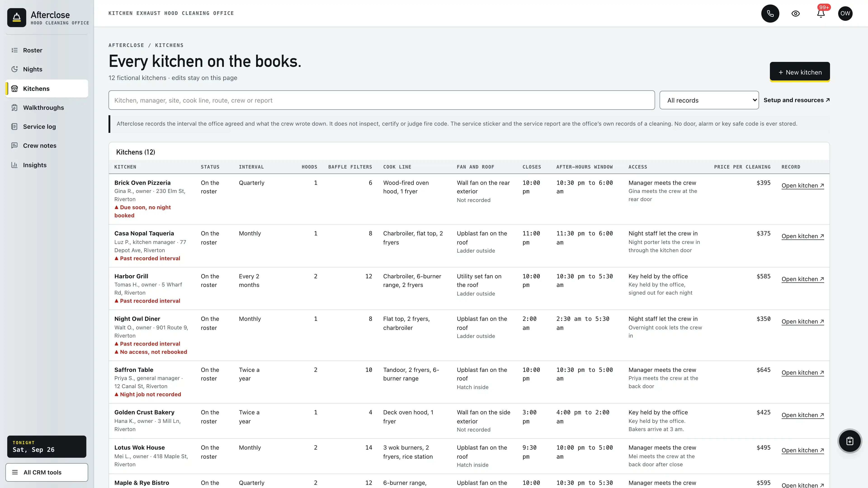Open kitchen record for Lotus Wok House
868x488 pixels.
click(803, 450)
